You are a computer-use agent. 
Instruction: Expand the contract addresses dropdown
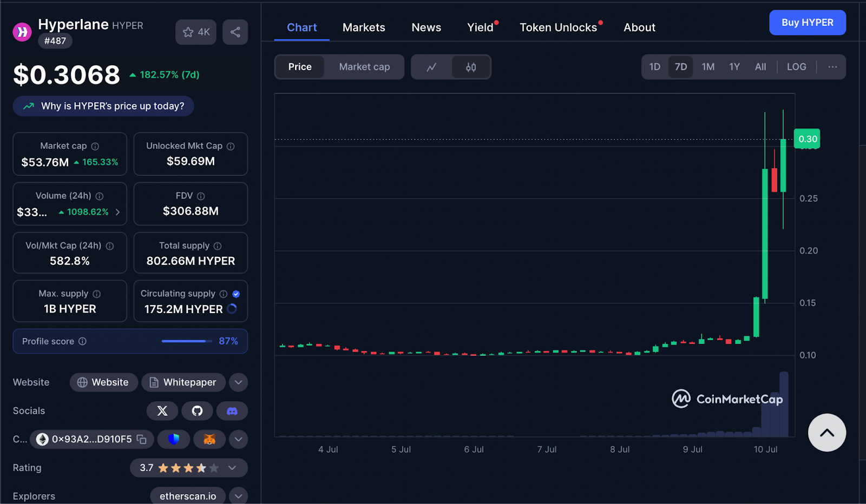coord(238,439)
